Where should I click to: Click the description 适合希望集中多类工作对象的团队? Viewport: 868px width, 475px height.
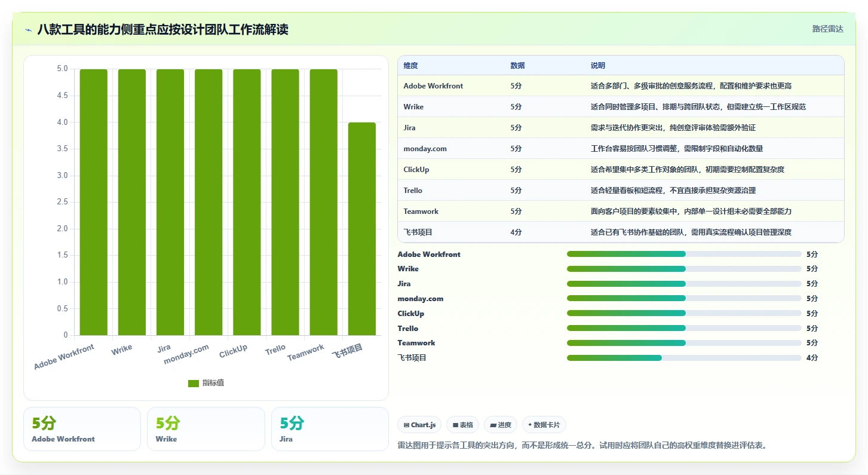point(688,170)
